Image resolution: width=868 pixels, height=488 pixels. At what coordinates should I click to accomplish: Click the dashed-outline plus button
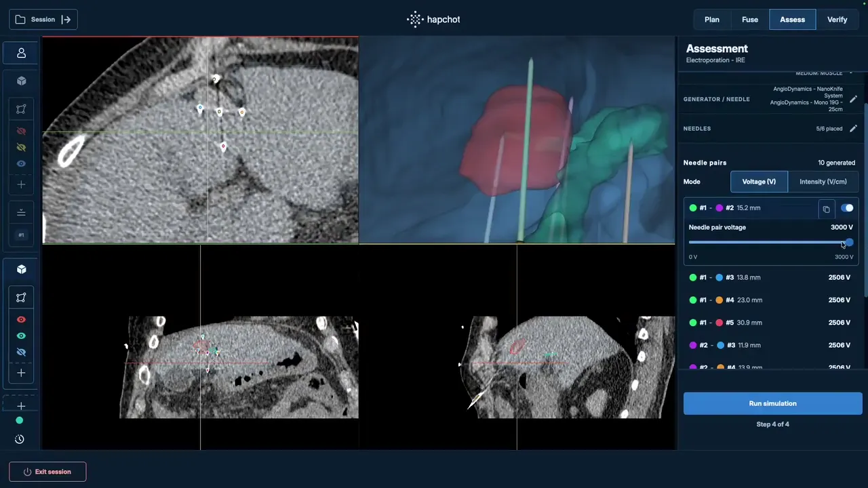tap(21, 406)
